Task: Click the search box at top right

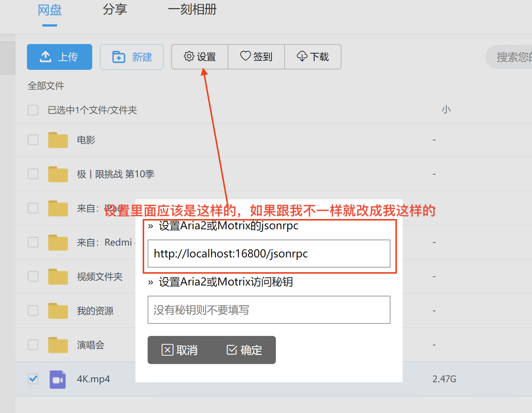Action: point(509,57)
